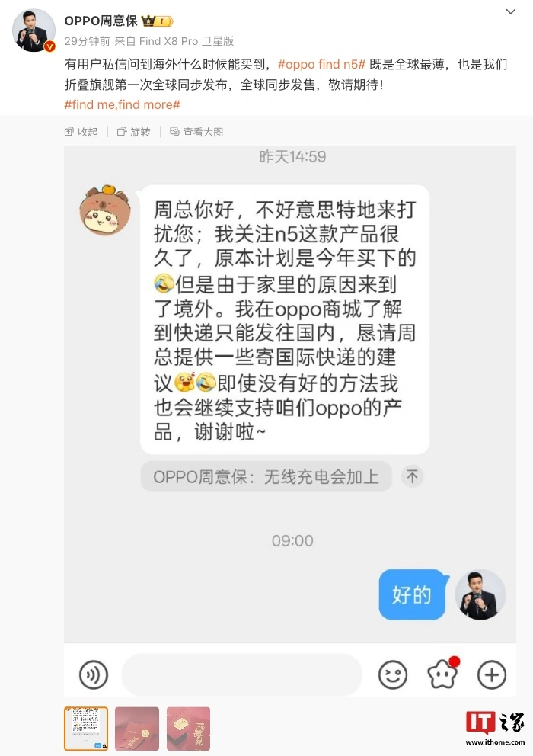Rotate the image using 旋转

(x=134, y=132)
